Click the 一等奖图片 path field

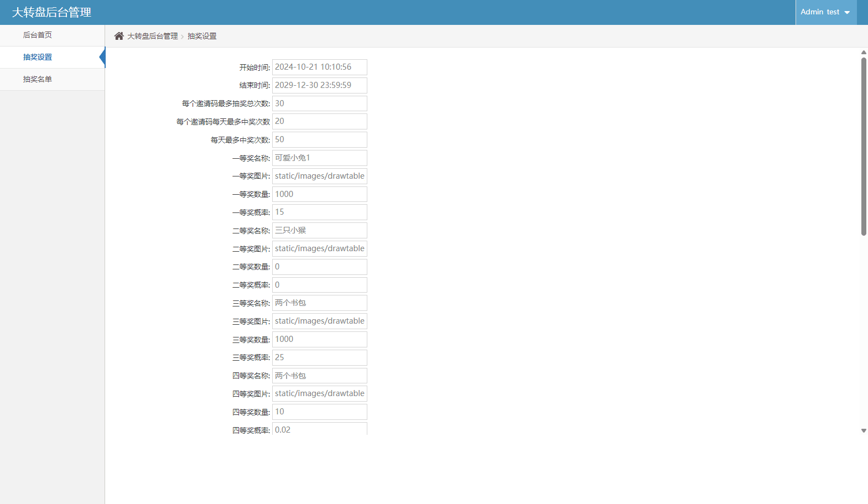(x=320, y=176)
